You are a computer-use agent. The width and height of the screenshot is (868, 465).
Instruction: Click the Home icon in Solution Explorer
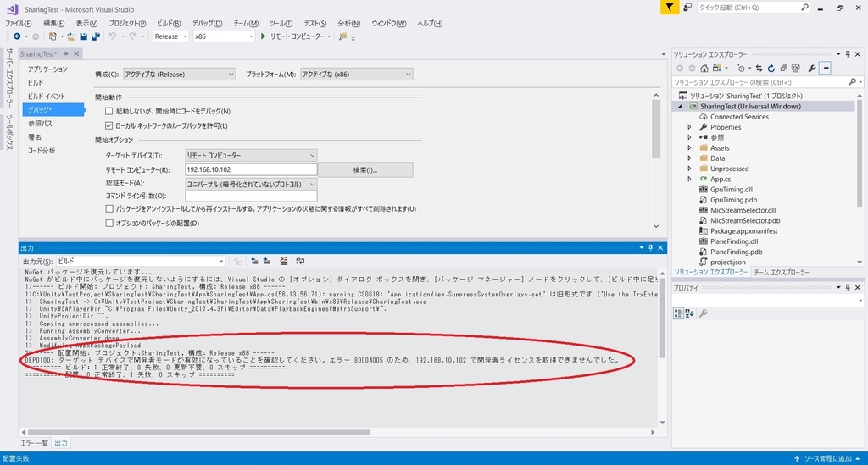[704, 68]
